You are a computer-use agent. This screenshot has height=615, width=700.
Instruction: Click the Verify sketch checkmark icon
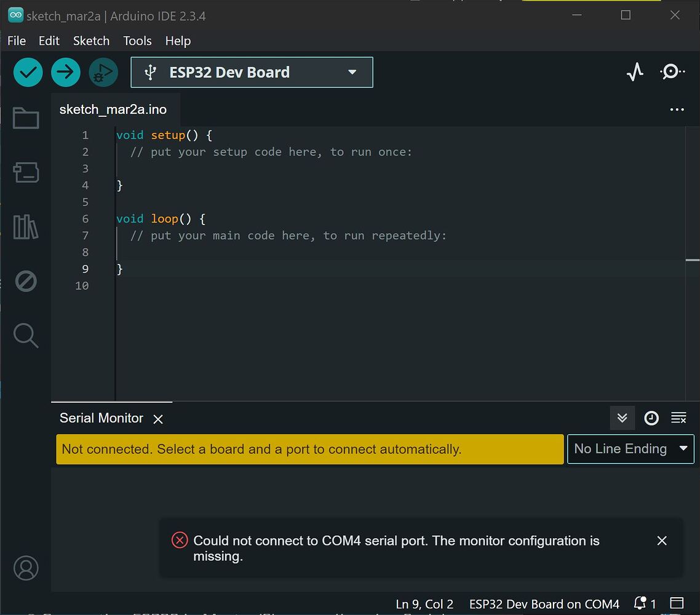28,72
